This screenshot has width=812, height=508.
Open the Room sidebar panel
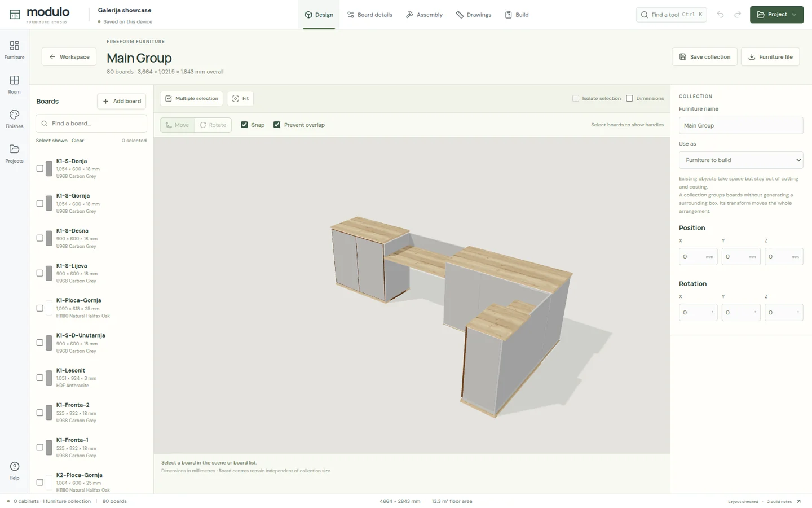pyautogui.click(x=14, y=85)
